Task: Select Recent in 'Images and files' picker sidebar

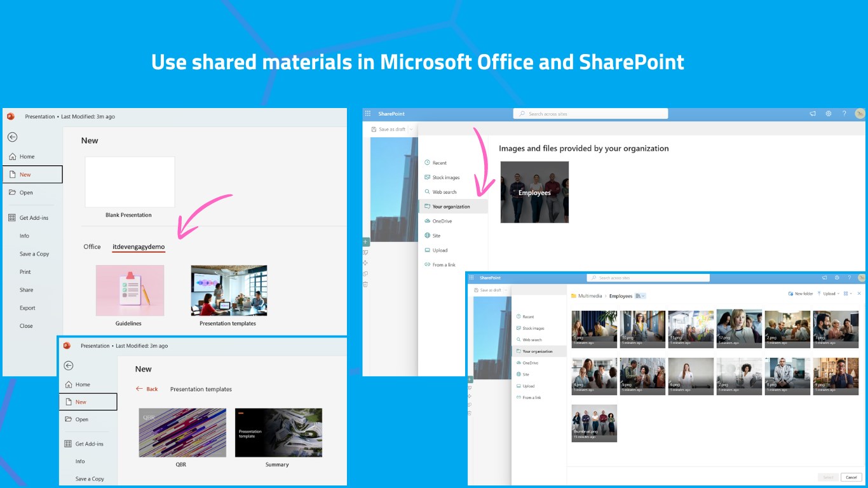Action: click(x=435, y=163)
